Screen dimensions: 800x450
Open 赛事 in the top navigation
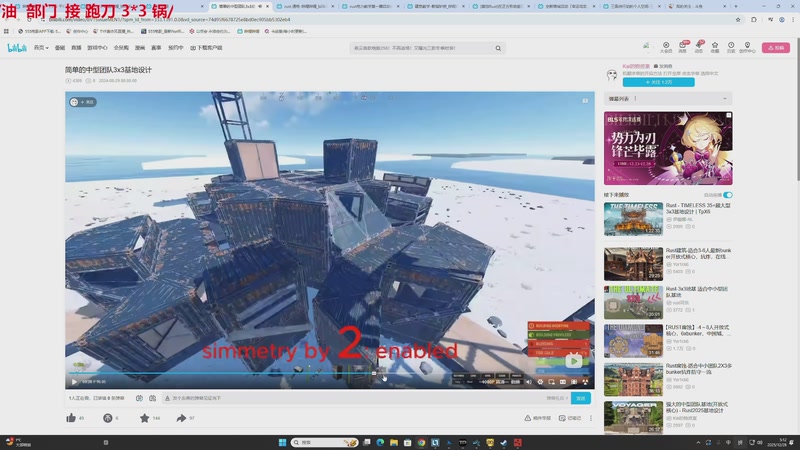156,48
